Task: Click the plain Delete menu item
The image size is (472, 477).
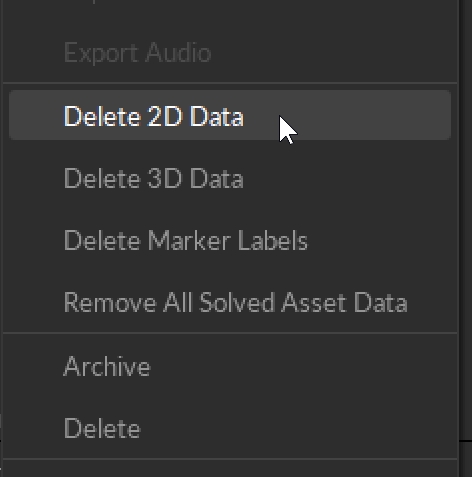Action: point(230,428)
